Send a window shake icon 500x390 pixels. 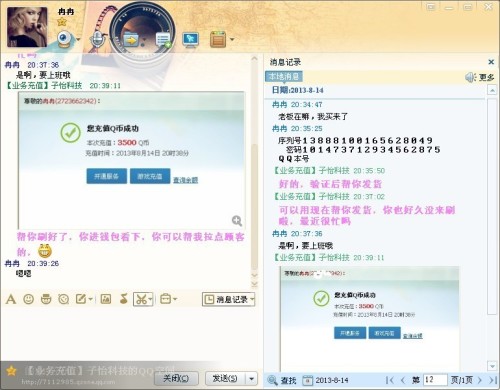63,299
